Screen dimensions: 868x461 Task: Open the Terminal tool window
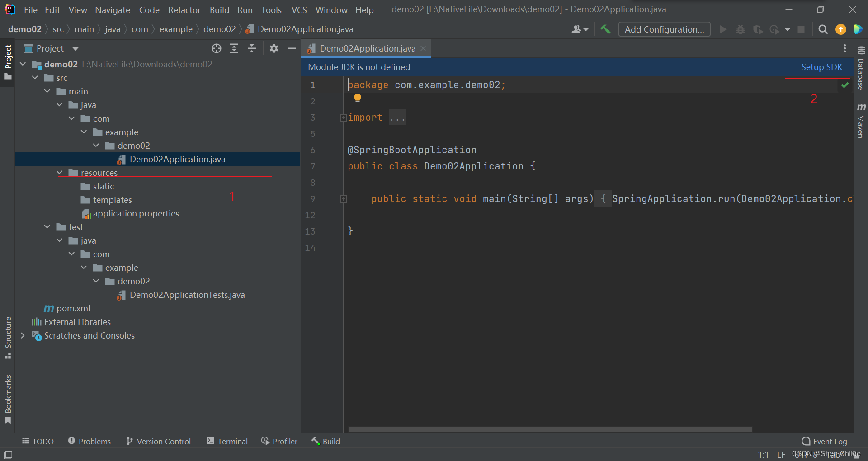pos(227,441)
